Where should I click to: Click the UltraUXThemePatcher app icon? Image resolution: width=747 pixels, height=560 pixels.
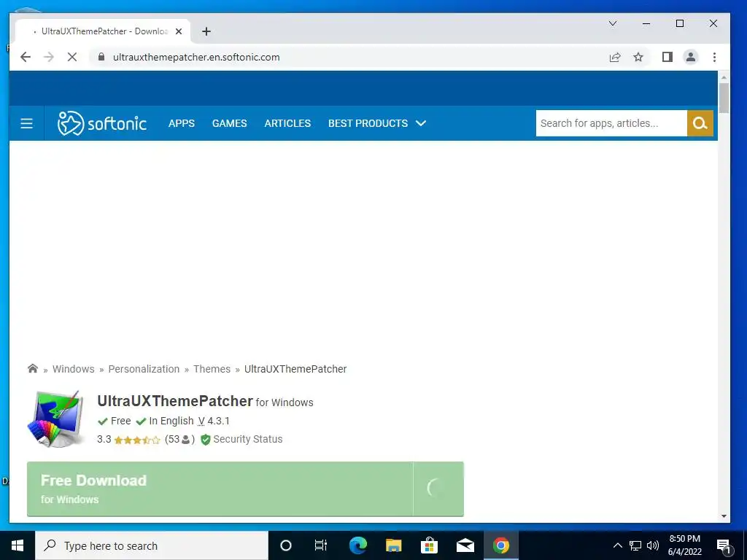[56, 419]
